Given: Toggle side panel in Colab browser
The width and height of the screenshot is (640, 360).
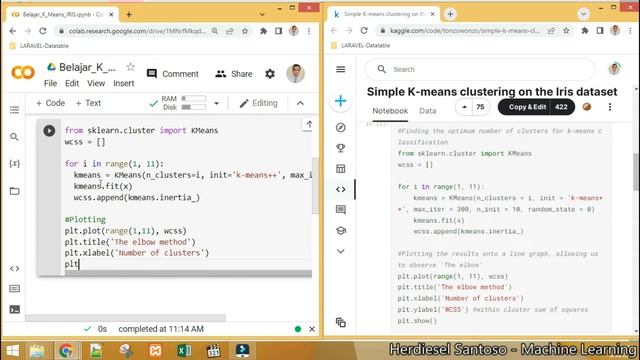Looking at the screenshot, I should tap(278, 31).
